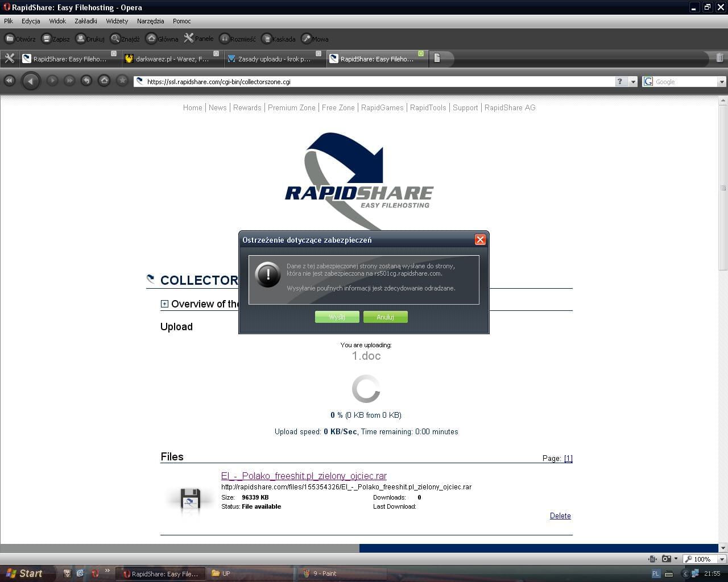
Task: Click the Rozmieść tile windows icon
Action: [225, 39]
